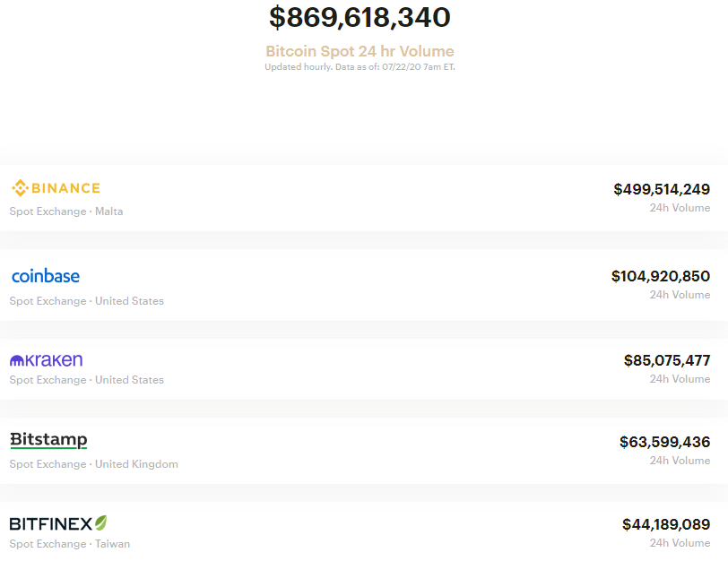Click Binance's $499,514,249 volume figure
The image size is (728, 561).
(x=661, y=189)
